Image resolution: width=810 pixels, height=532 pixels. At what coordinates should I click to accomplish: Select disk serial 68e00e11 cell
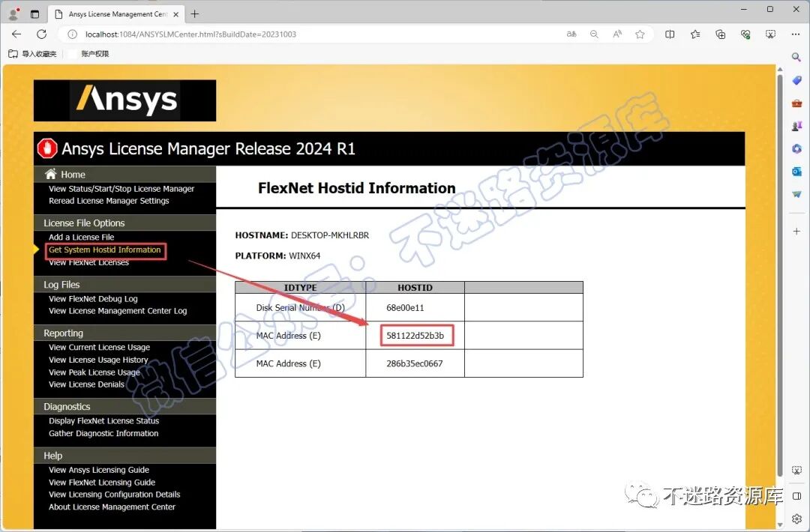click(415, 307)
